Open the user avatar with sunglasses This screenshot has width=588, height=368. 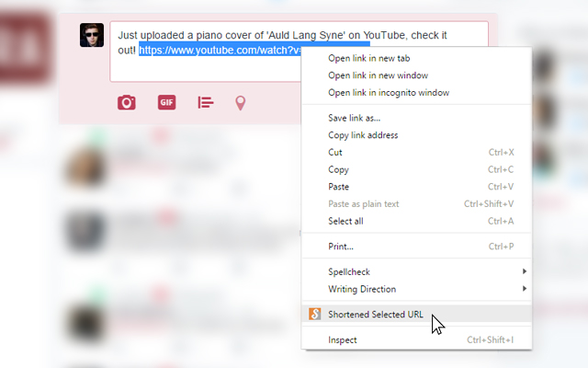[92, 35]
